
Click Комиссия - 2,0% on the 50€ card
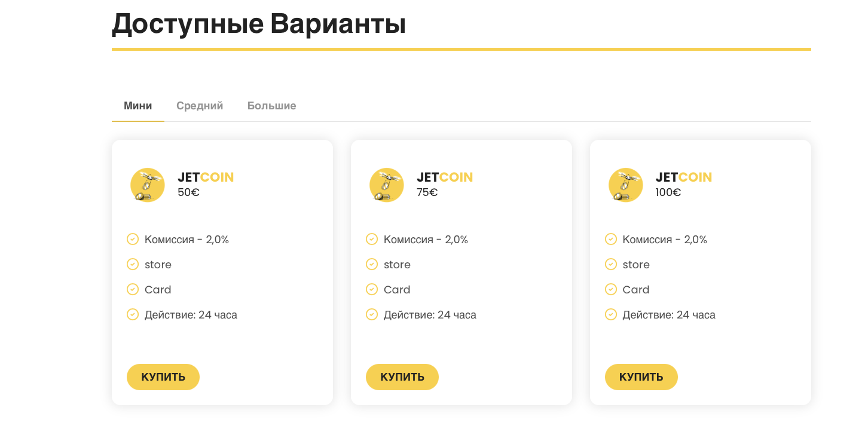tap(187, 240)
